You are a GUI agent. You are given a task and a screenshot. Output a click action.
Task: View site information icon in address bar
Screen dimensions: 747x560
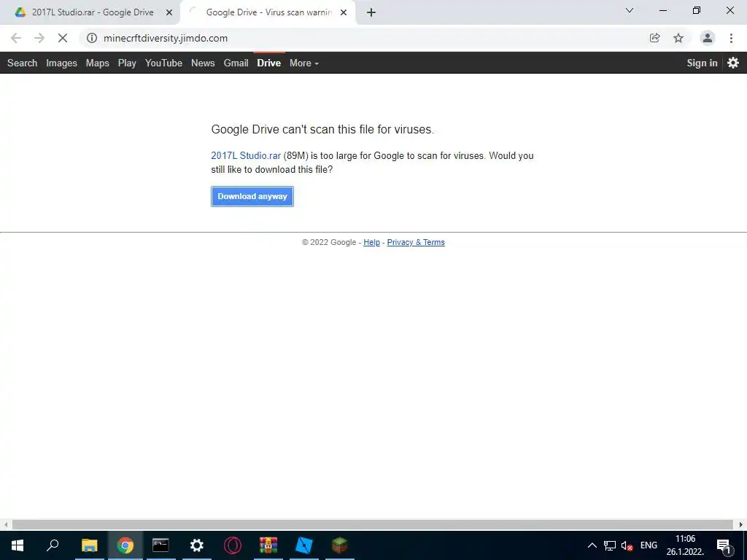click(x=92, y=38)
